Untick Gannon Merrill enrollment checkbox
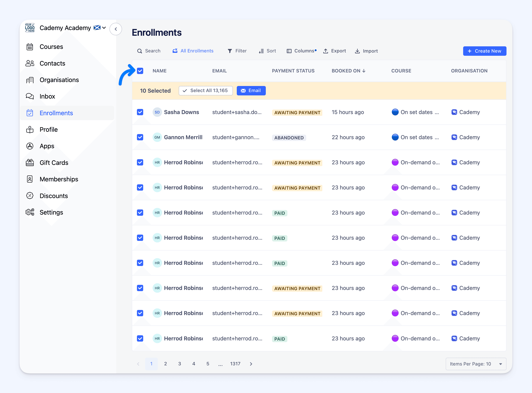The width and height of the screenshot is (532, 393). (x=140, y=137)
